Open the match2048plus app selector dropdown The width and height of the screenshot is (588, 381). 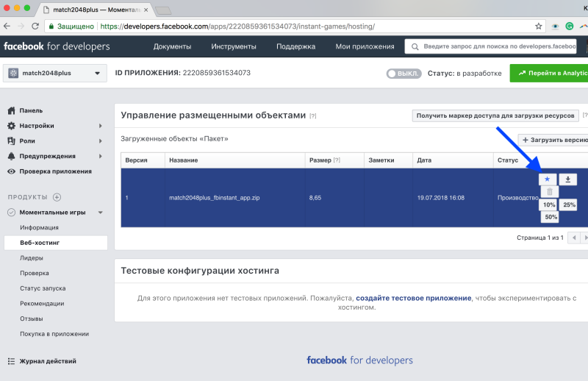pyautogui.click(x=54, y=73)
